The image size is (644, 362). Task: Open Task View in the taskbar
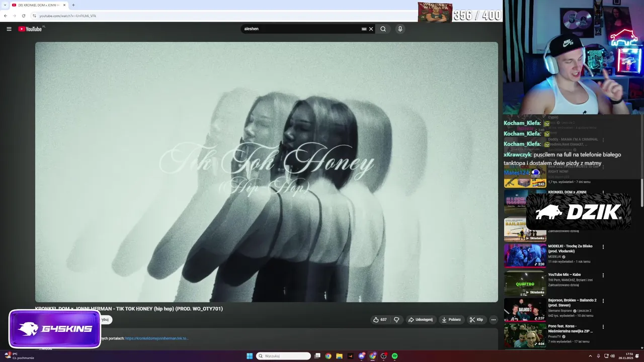tap(317, 356)
